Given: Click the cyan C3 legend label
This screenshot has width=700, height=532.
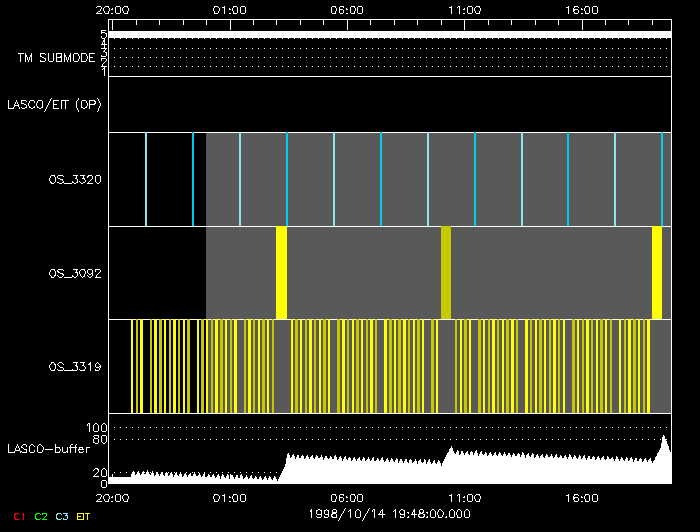Looking at the screenshot, I should pos(62,516).
